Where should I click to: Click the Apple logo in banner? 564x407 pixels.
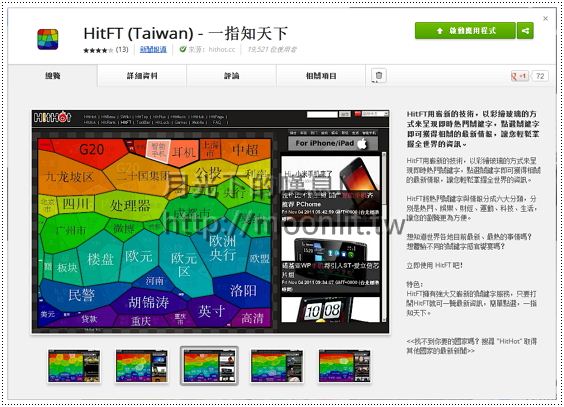(x=362, y=143)
